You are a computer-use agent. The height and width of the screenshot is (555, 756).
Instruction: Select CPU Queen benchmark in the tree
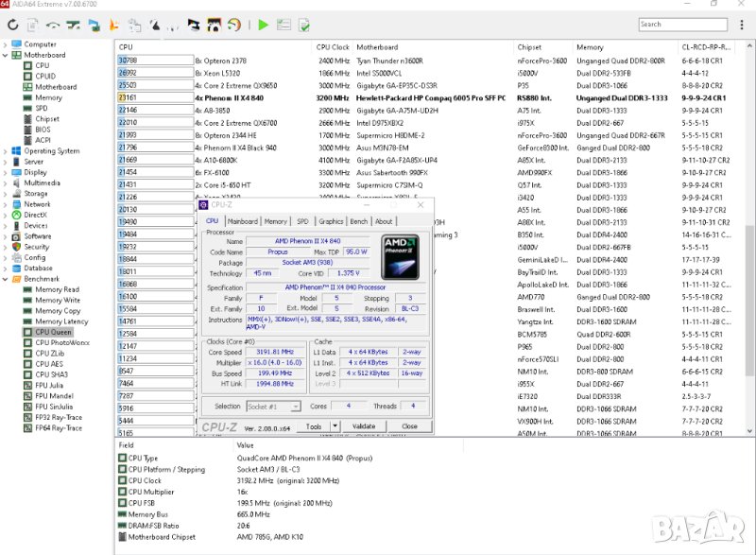[52, 332]
